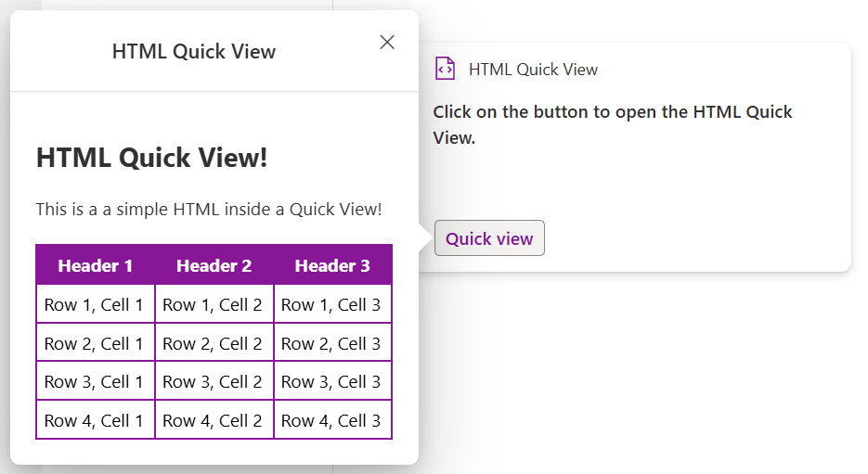Click the Header 3 column heading

point(332,265)
